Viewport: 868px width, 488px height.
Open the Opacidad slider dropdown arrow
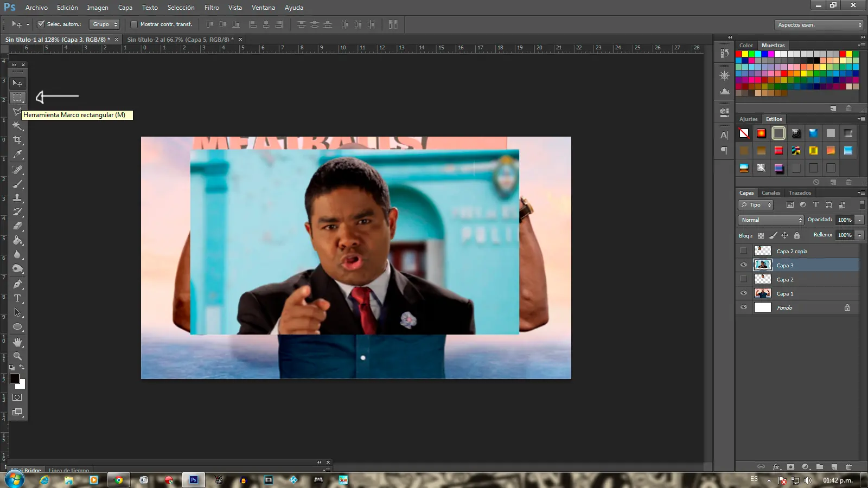[859, 220]
